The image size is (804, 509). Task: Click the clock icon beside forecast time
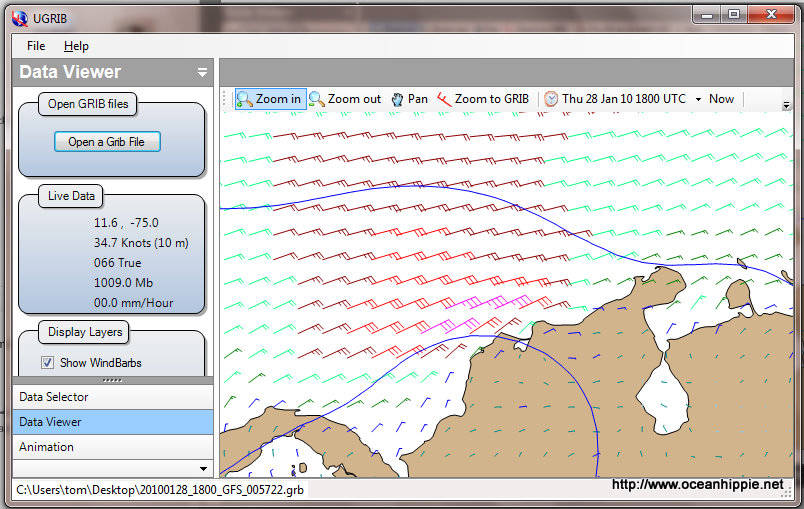coord(551,99)
